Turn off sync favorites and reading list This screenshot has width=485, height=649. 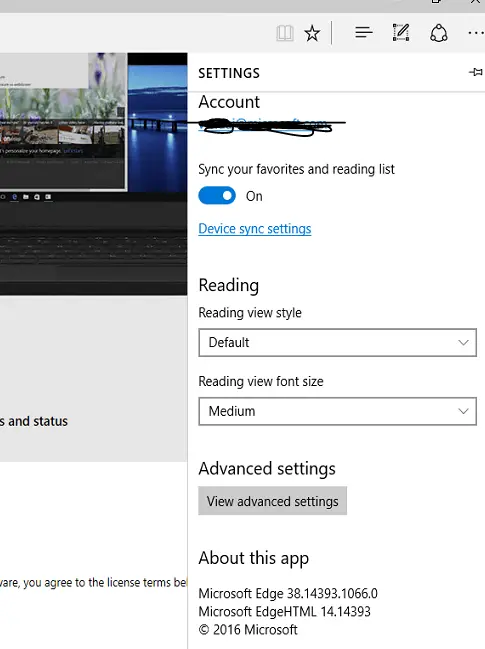(x=217, y=196)
